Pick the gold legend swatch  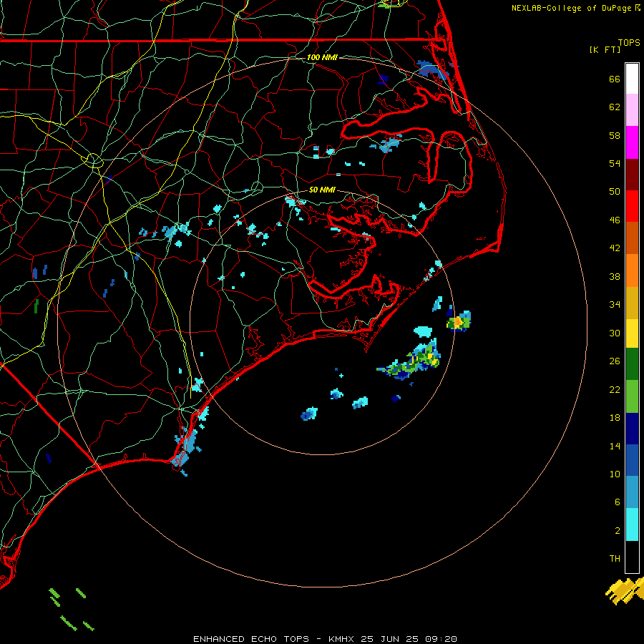pyautogui.click(x=632, y=303)
